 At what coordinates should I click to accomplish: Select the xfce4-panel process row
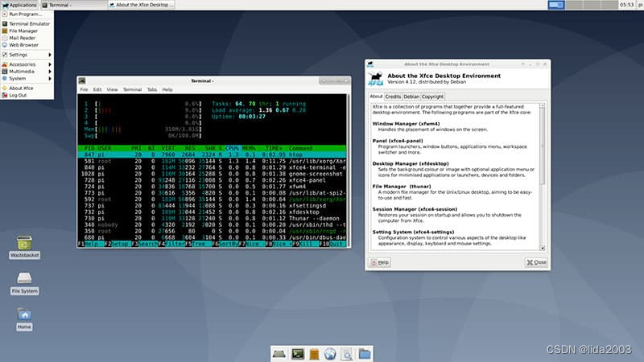click(212, 180)
